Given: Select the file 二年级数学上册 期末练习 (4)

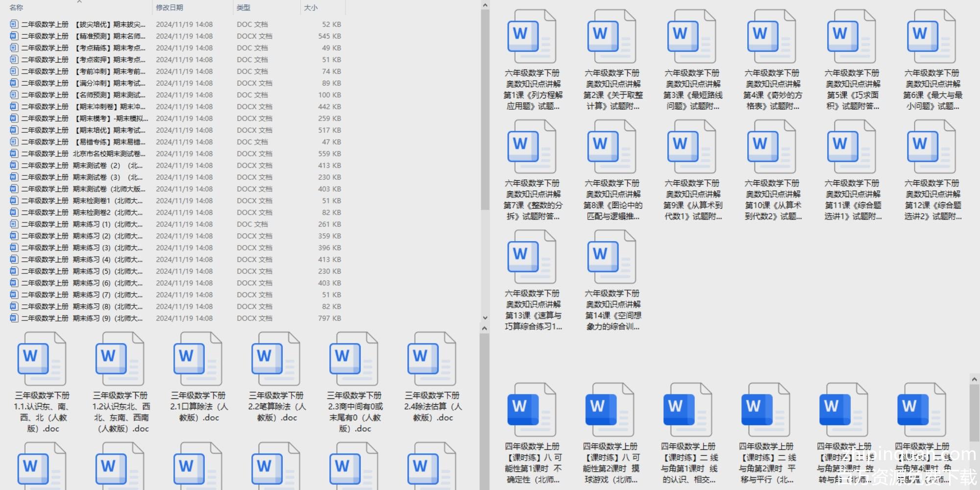Looking at the screenshot, I should tap(82, 259).
